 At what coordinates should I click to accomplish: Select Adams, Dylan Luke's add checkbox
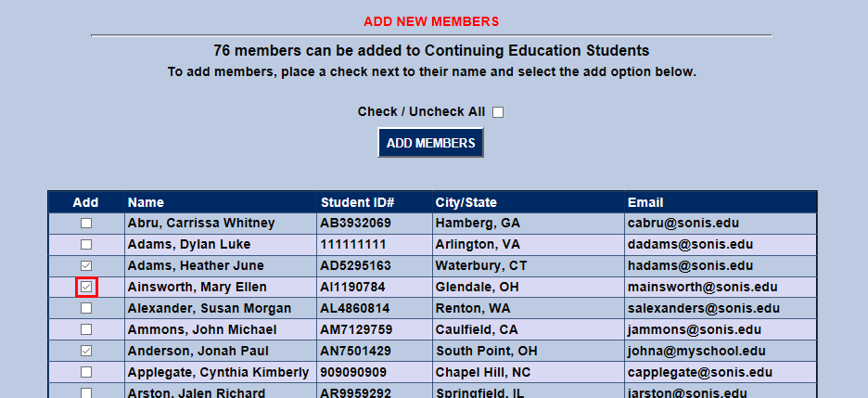click(86, 245)
